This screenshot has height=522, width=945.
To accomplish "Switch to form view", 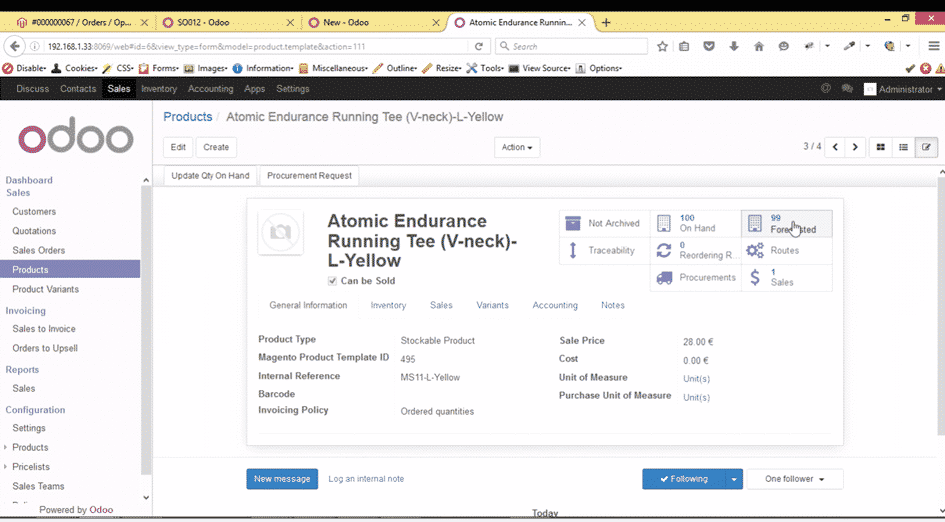I will pos(926,147).
